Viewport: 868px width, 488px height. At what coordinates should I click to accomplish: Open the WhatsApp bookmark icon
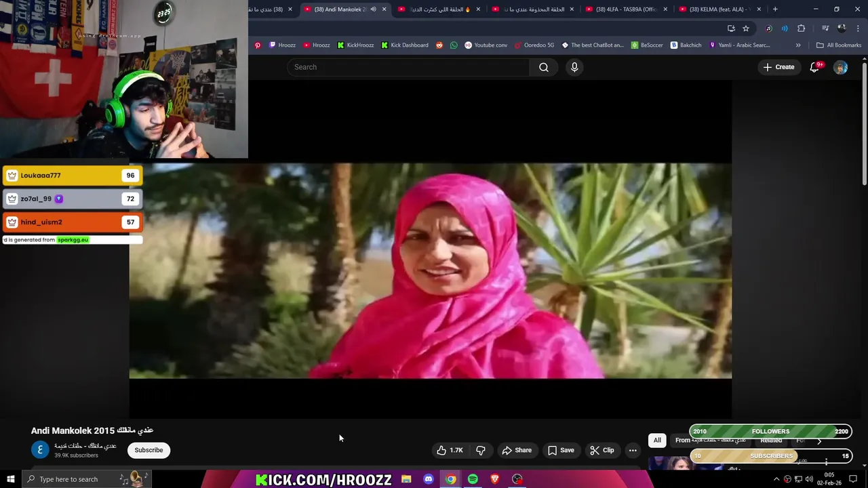click(x=454, y=45)
